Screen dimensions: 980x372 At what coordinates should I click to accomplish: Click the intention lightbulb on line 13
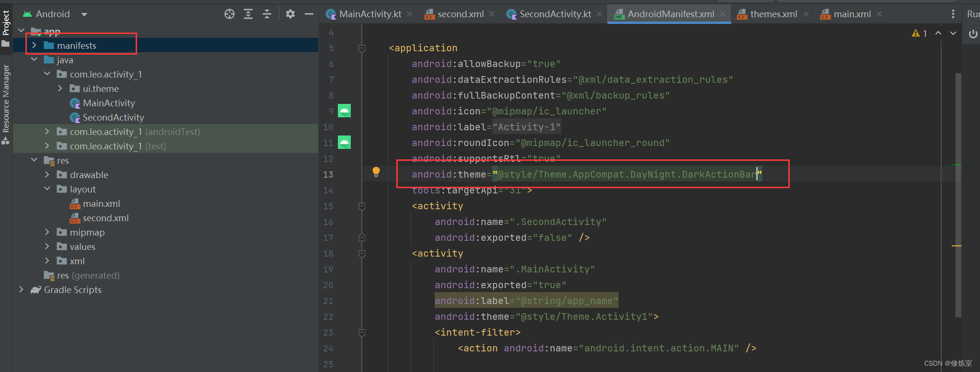tap(376, 172)
